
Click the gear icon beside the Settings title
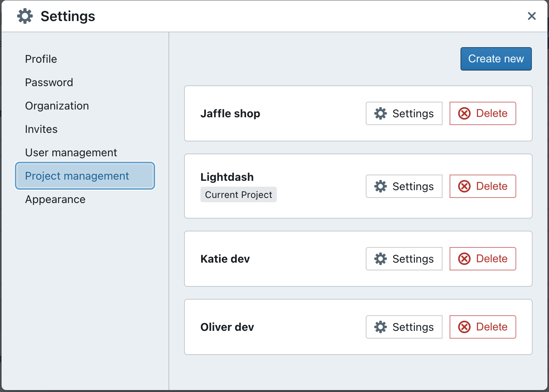(x=25, y=16)
